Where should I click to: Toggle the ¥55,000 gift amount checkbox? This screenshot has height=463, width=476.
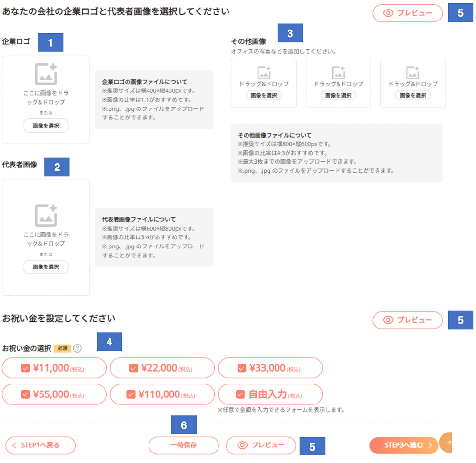point(25,394)
